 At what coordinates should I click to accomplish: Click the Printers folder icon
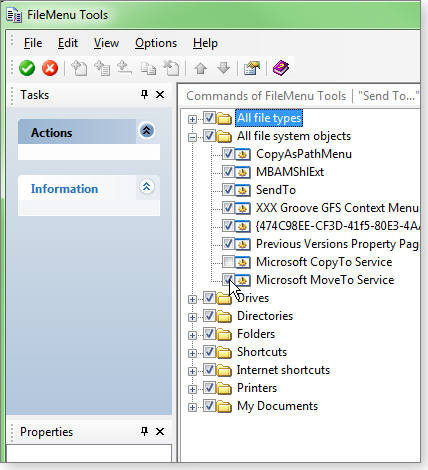click(x=224, y=388)
